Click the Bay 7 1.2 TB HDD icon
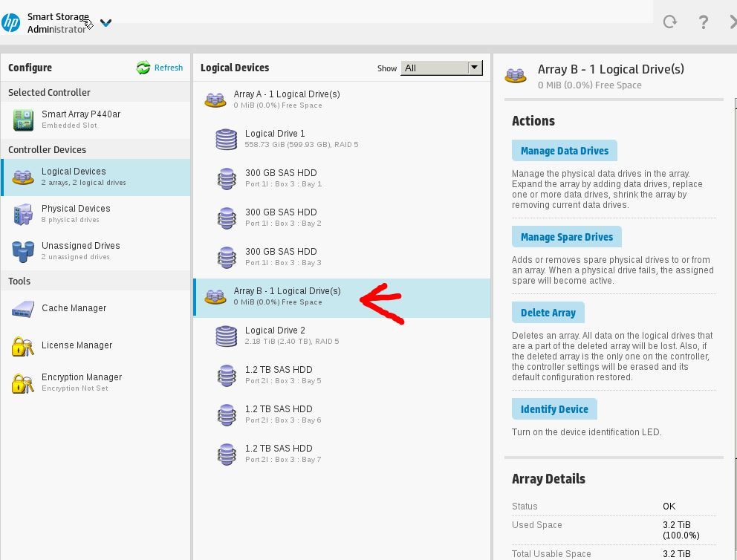 [x=227, y=455]
